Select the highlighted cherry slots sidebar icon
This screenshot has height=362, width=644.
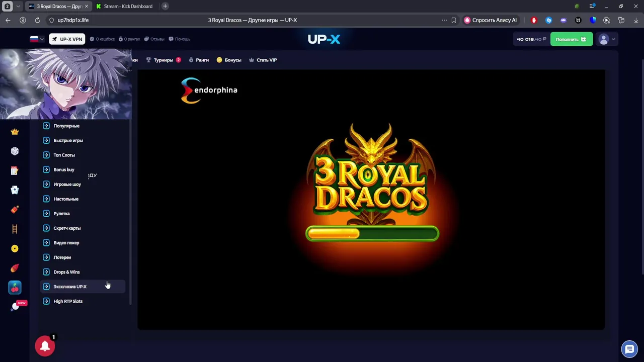[15, 288]
